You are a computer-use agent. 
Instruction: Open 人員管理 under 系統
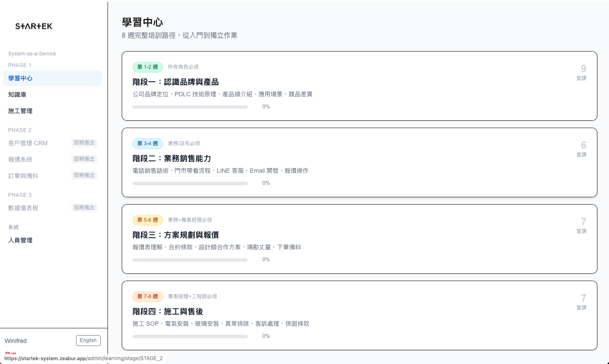(x=20, y=240)
